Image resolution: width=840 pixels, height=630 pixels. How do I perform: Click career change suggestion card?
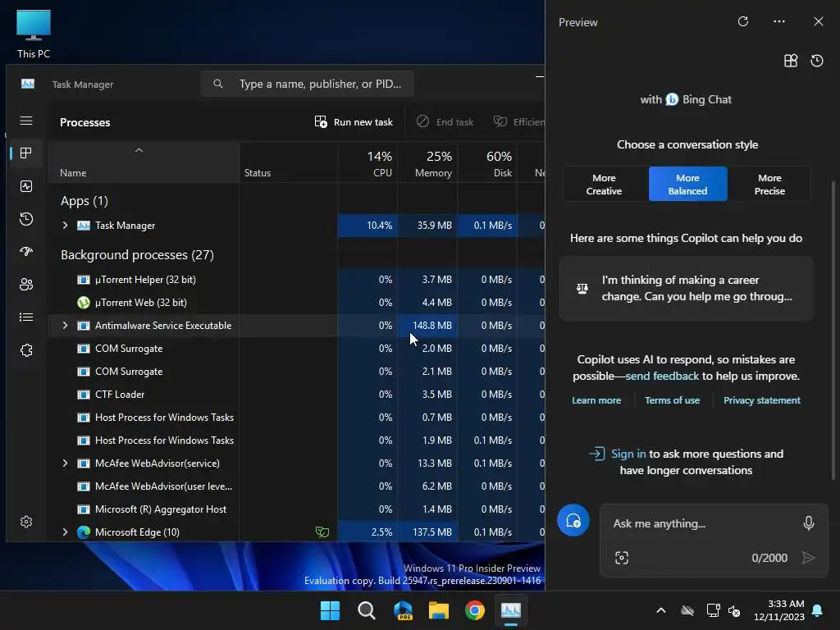tap(686, 288)
